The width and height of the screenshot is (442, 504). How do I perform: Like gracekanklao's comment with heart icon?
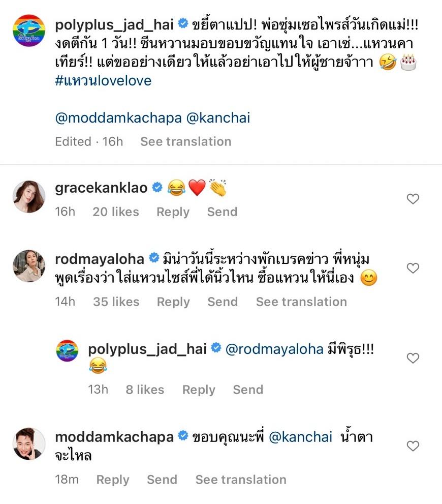pos(413,199)
